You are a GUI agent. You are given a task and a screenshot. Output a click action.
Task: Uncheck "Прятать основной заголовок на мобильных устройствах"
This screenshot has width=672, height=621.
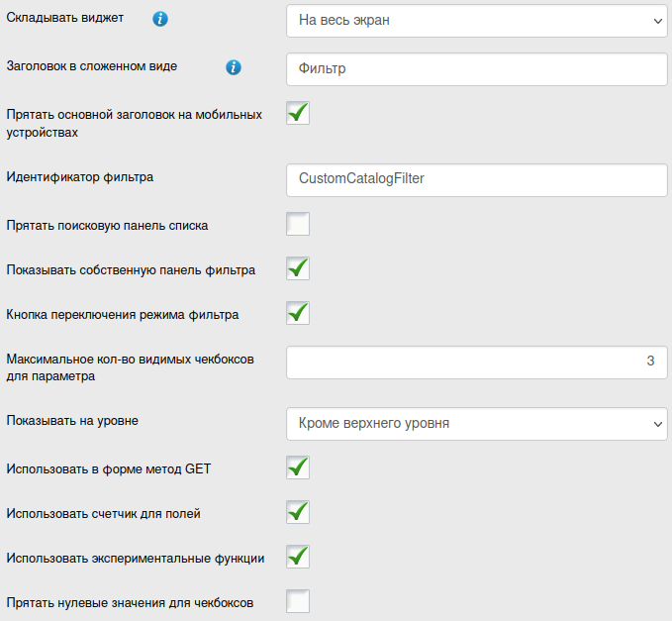[298, 113]
